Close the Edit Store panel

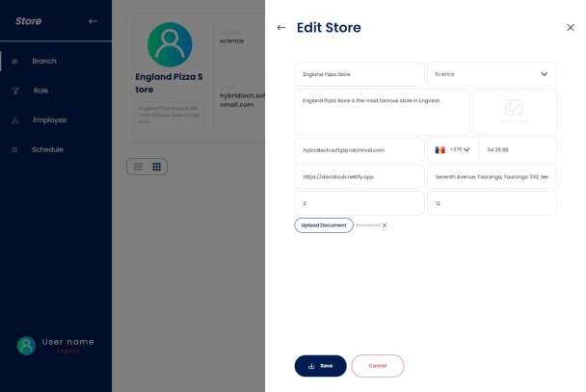pos(571,28)
